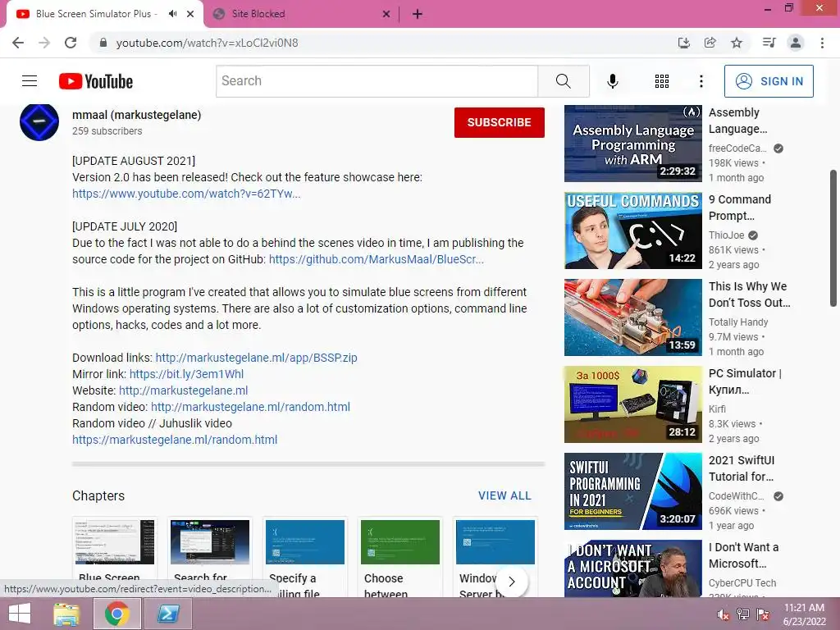Click the red SUBSCRIBE button
The width and height of the screenshot is (840, 630).
tap(500, 122)
